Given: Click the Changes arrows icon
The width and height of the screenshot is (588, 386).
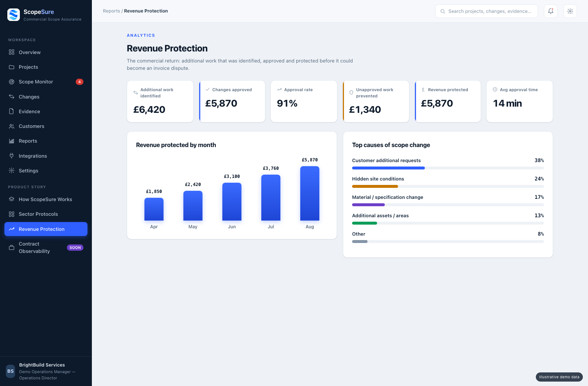Looking at the screenshot, I should click(12, 97).
